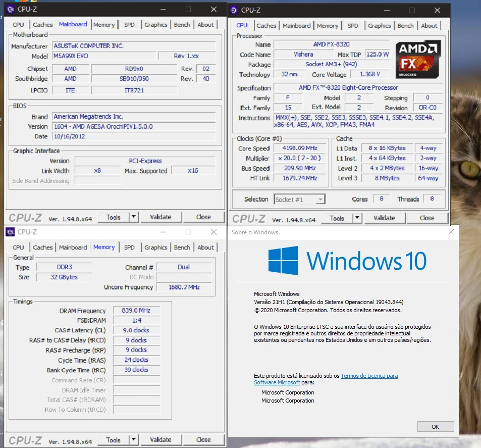Open Tools dropdown arrow in Mainboard window

pyautogui.click(x=134, y=217)
